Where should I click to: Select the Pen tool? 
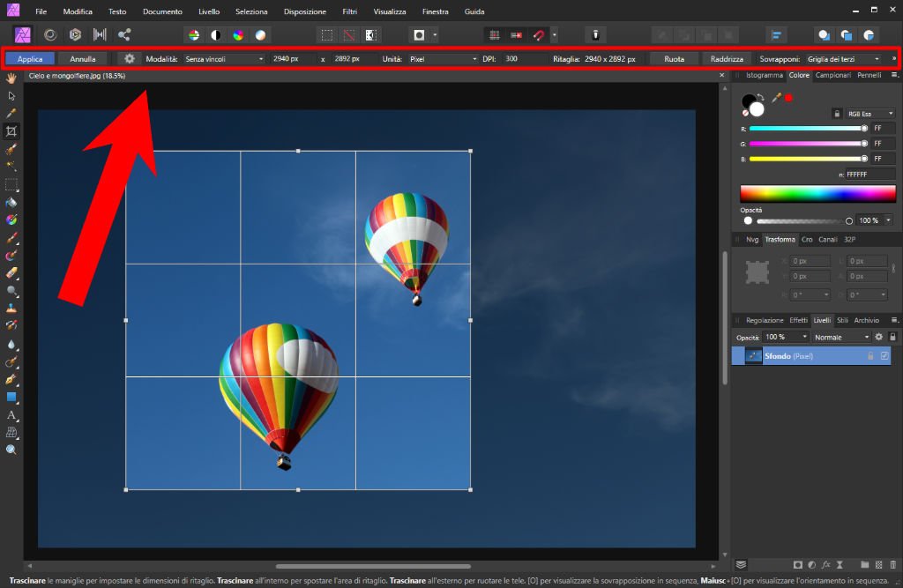(x=11, y=380)
